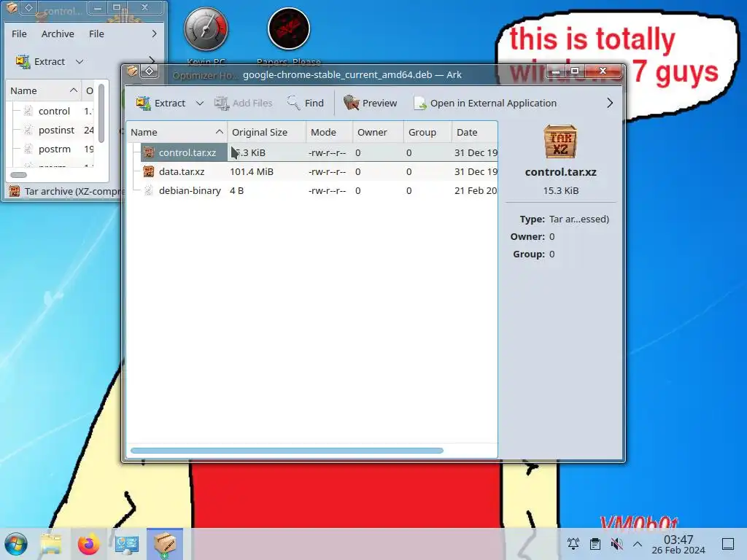This screenshot has width=747, height=560.
Task: Open the Extract dropdown arrow in the front Ark window
Action: (x=200, y=103)
